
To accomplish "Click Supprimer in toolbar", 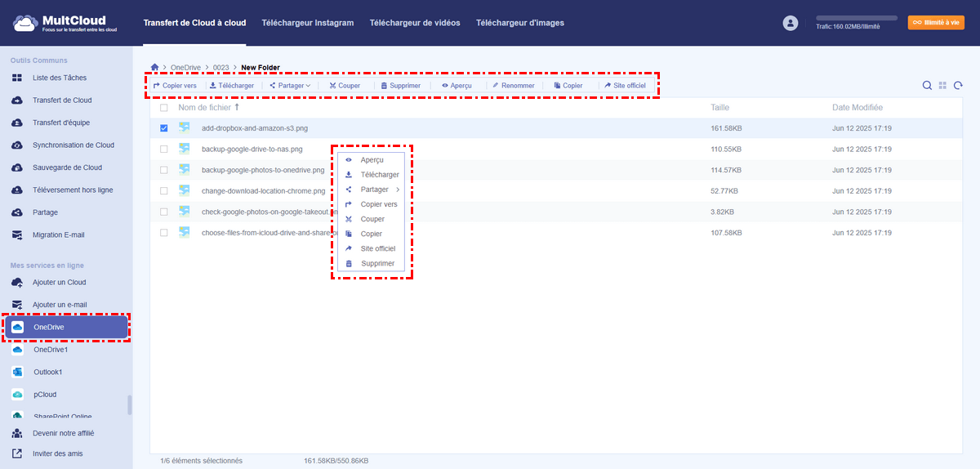I will (x=400, y=85).
